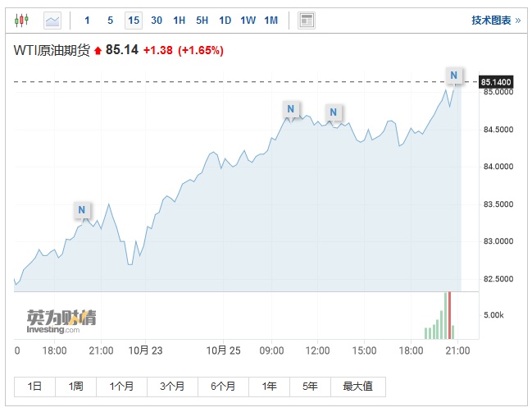Image resolution: width=532 pixels, height=412 pixels.
Task: Click the 85.1400 current price label
Action: 497,82
